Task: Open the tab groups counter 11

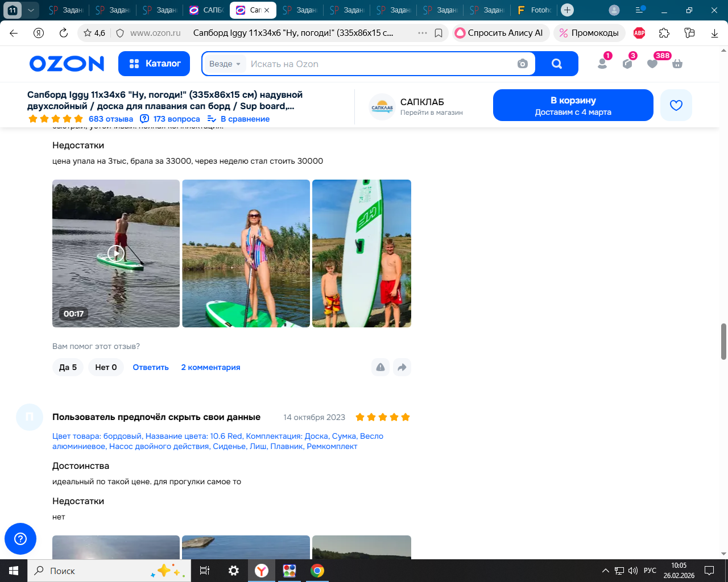Action: coord(13,10)
